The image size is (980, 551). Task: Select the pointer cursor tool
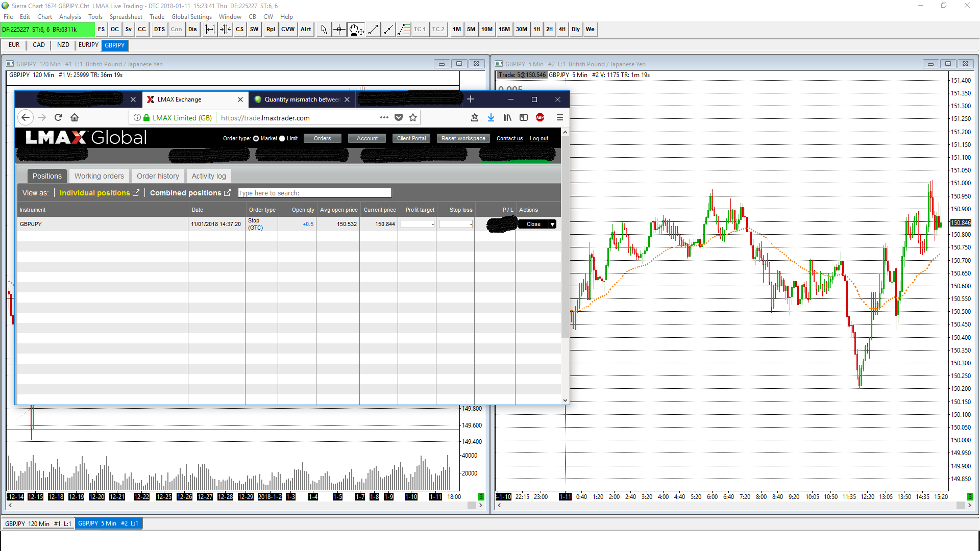(324, 30)
